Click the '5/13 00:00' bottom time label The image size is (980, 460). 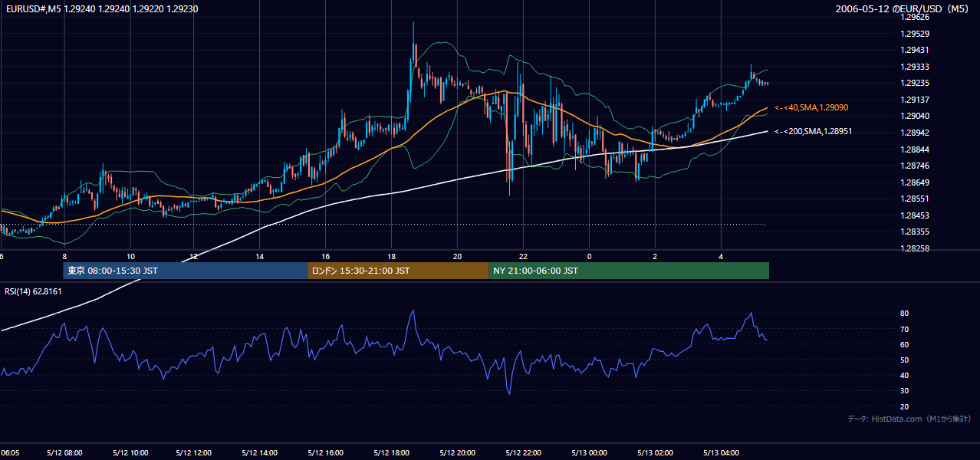pyautogui.click(x=590, y=453)
